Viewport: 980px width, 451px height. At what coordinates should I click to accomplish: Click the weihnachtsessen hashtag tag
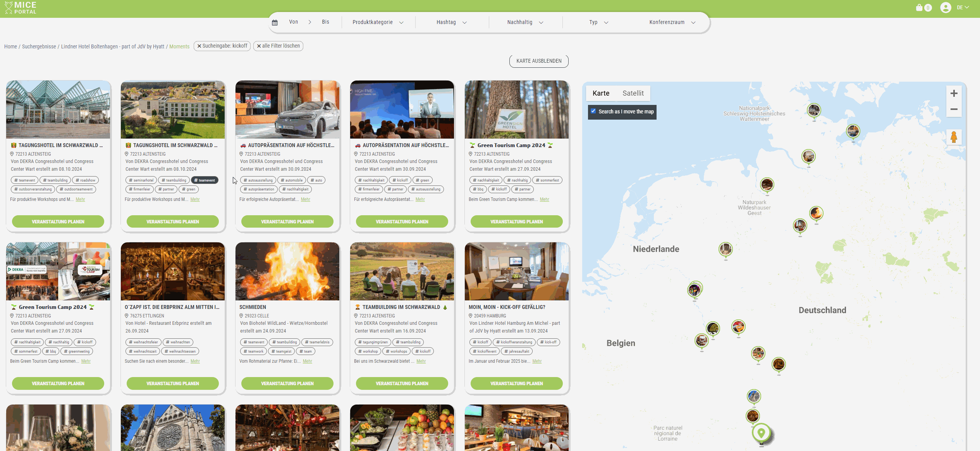pyautogui.click(x=180, y=352)
